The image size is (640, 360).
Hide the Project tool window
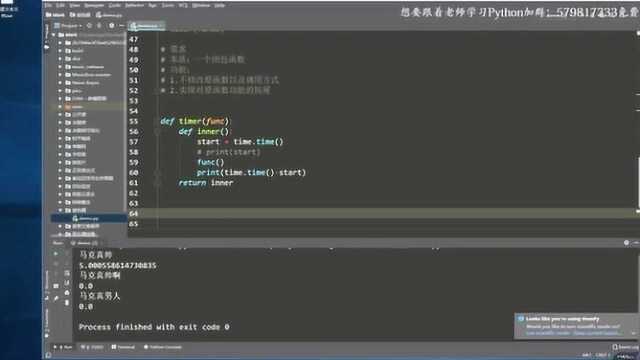122,26
